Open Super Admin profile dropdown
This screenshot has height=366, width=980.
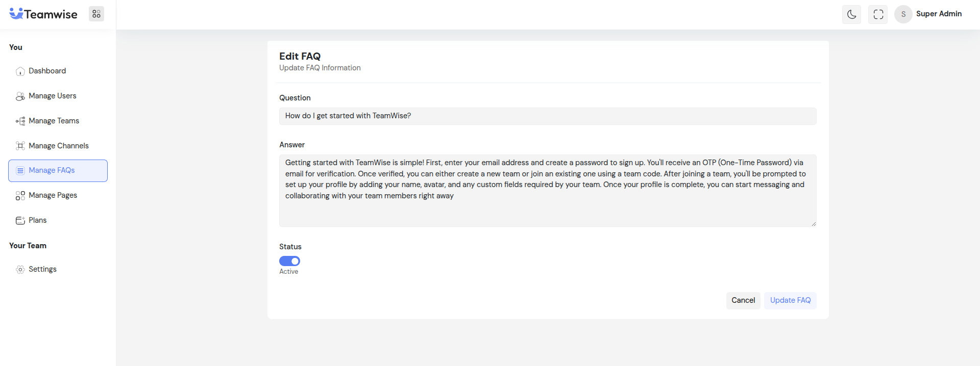point(938,14)
